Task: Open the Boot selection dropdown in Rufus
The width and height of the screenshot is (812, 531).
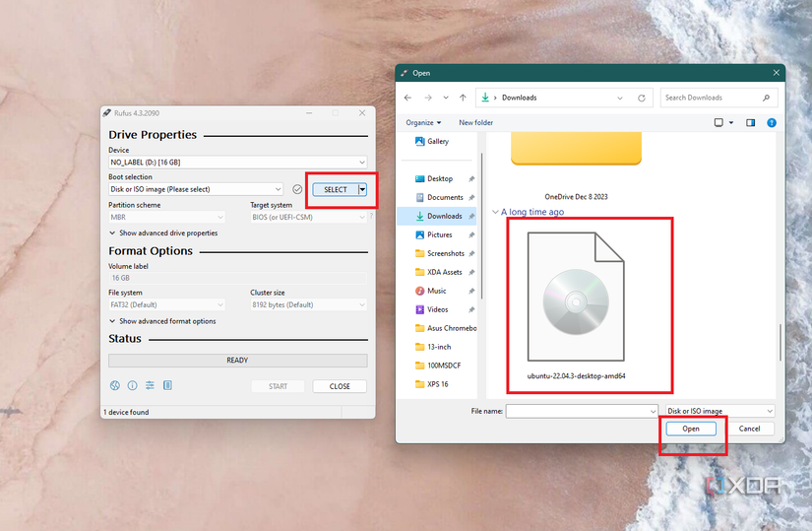Action: click(x=196, y=189)
